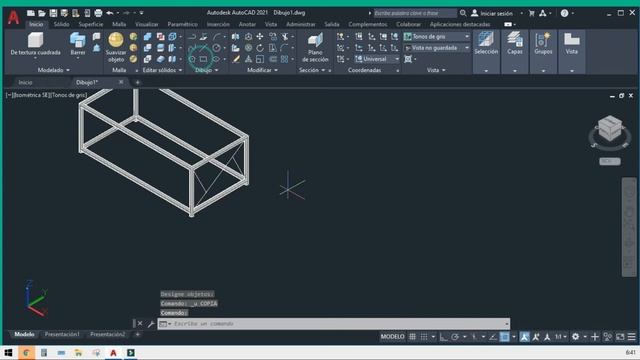Click the Open file folder icon
Screen dimensions: 640x360
[42, 13]
